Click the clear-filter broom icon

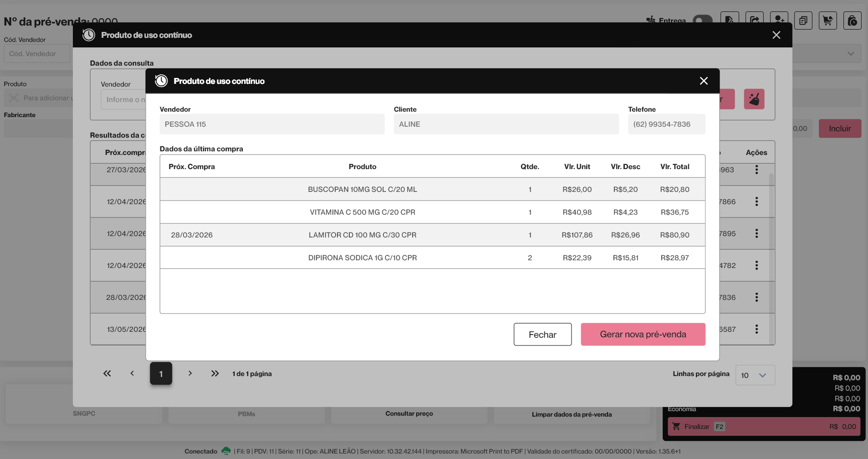tap(754, 99)
